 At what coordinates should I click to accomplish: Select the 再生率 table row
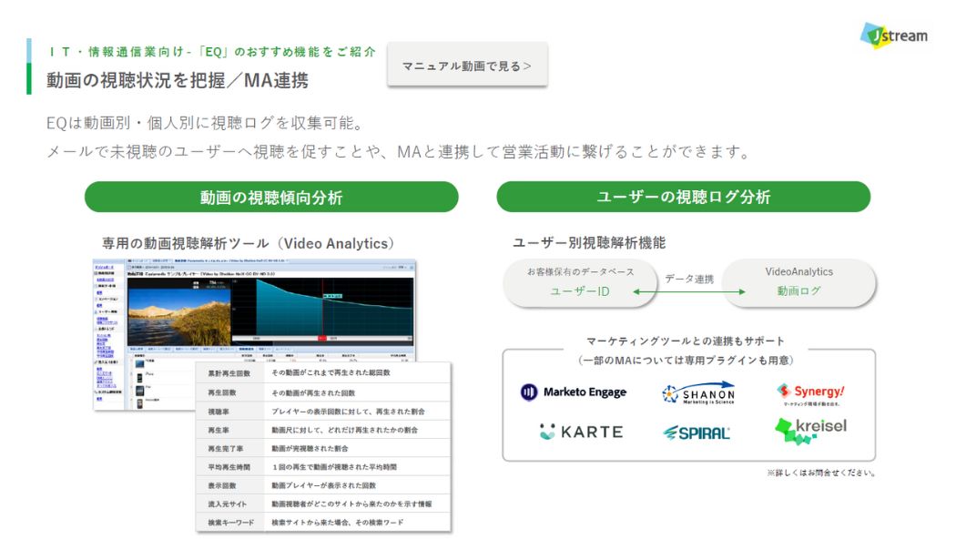(324, 430)
